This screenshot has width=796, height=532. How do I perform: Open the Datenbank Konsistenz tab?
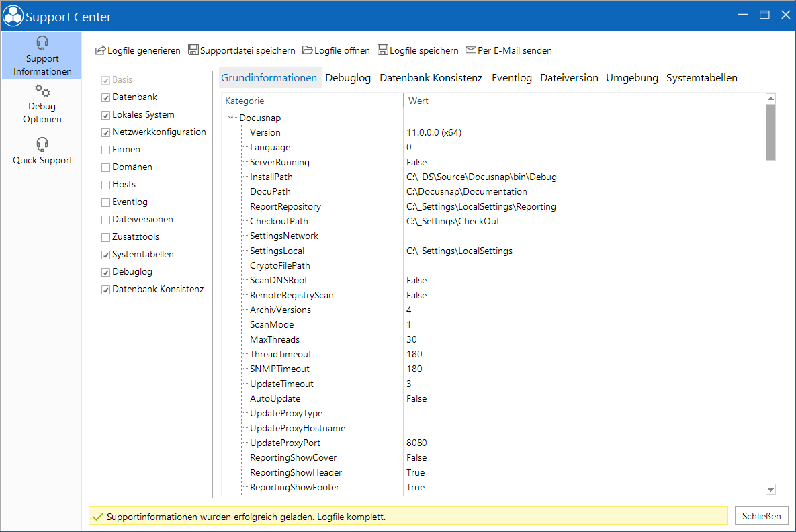pyautogui.click(x=431, y=78)
